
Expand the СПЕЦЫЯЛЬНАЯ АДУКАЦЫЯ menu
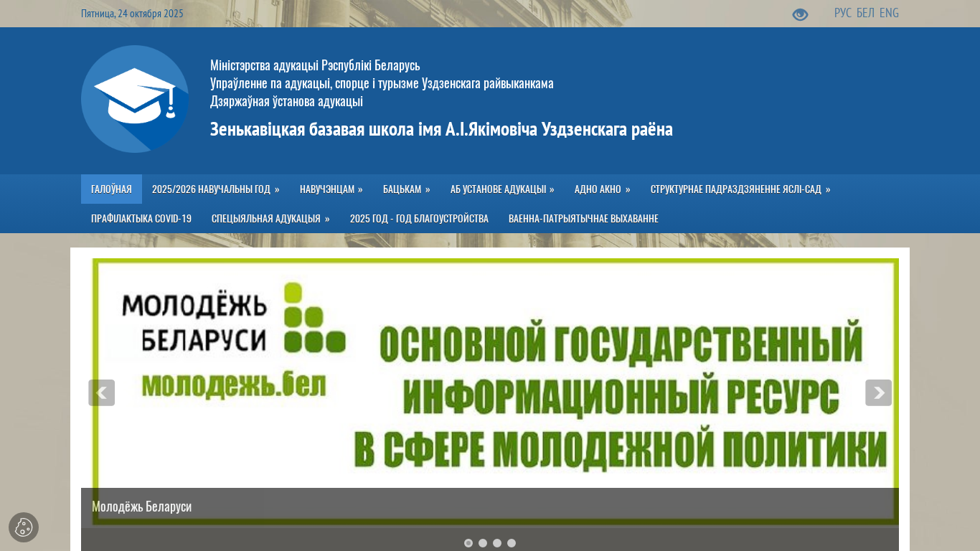pos(270,219)
